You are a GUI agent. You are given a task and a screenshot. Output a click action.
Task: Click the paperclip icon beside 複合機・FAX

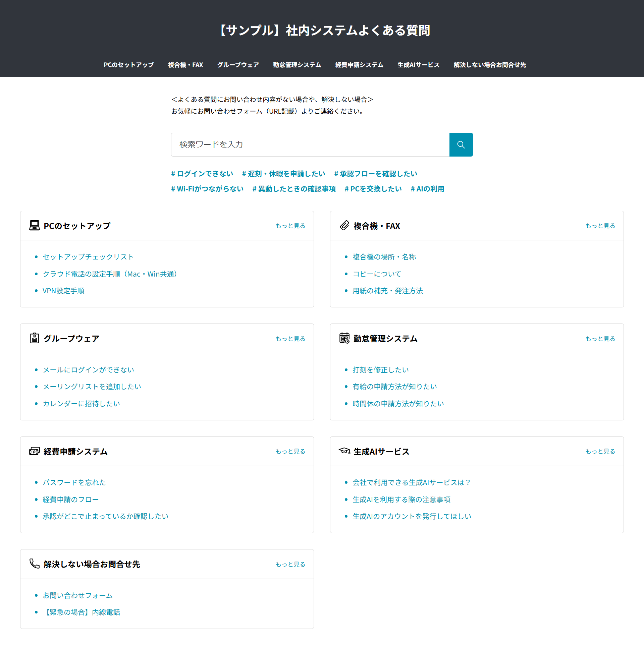pyautogui.click(x=344, y=226)
